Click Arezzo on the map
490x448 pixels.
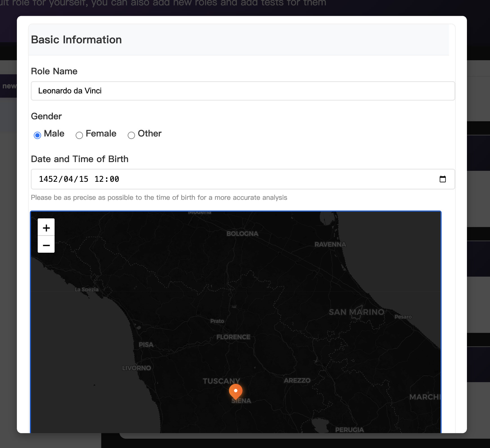(x=297, y=380)
